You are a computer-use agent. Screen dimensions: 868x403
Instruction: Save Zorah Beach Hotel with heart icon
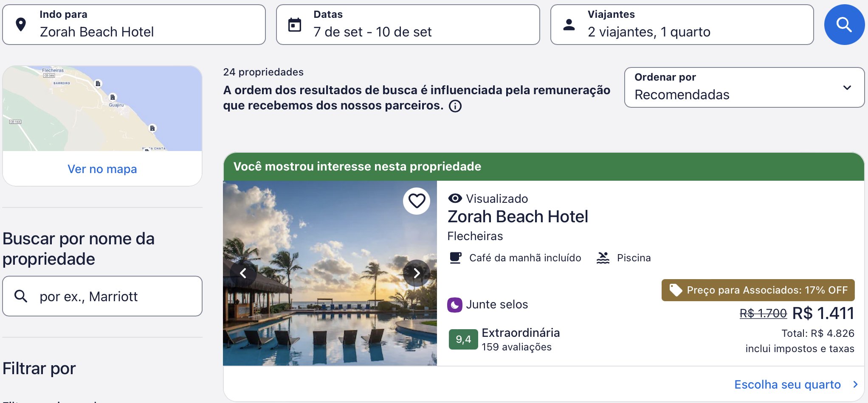point(417,201)
